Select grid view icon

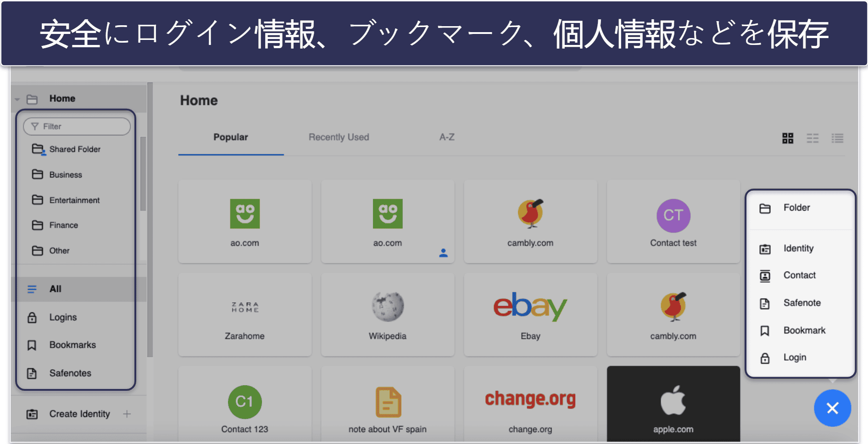788,138
